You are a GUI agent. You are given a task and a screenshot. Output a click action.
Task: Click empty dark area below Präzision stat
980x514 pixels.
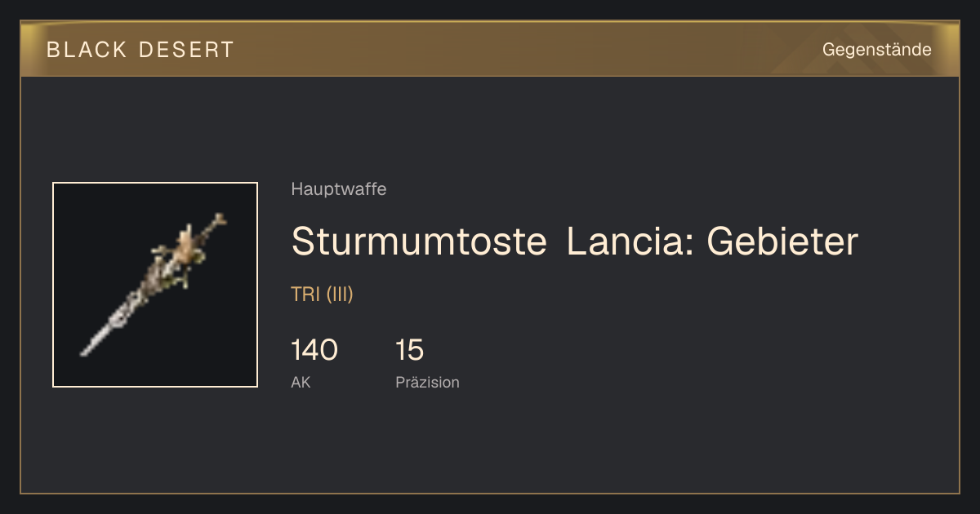(x=490, y=445)
